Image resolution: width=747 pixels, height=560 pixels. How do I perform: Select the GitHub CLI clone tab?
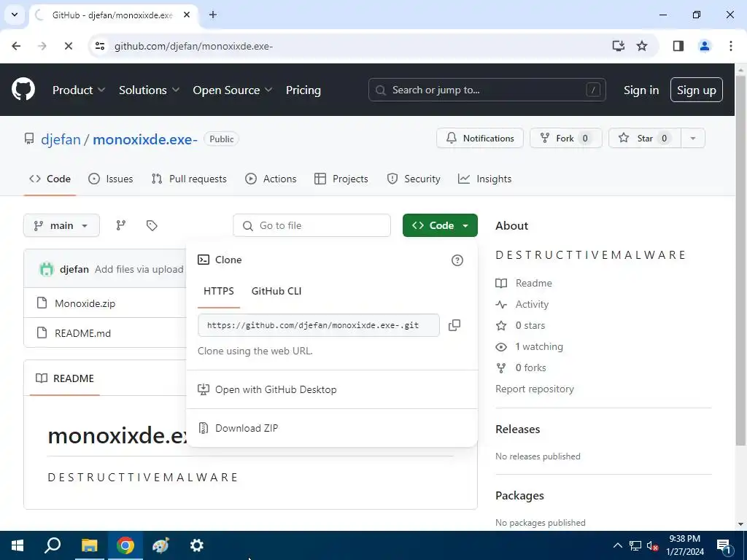[276, 291]
